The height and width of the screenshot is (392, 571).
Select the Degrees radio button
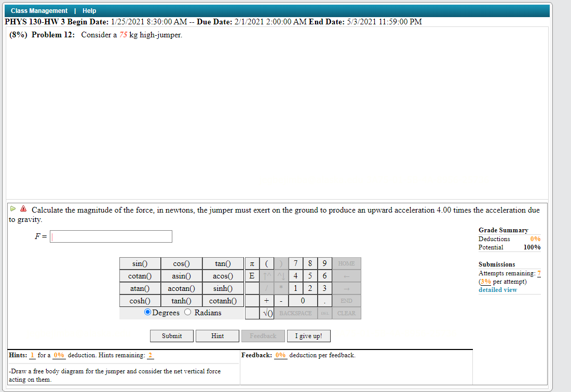click(x=147, y=313)
